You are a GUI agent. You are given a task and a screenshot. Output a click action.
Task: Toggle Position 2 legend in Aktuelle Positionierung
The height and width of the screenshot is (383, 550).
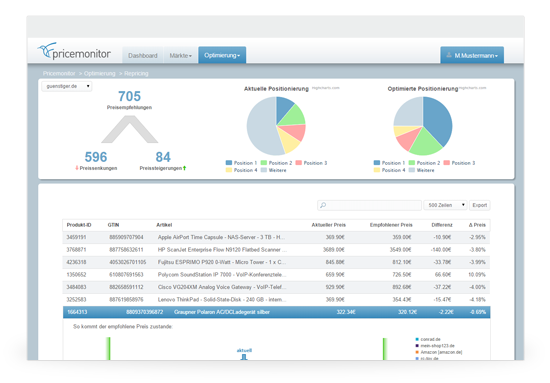tap(276, 163)
